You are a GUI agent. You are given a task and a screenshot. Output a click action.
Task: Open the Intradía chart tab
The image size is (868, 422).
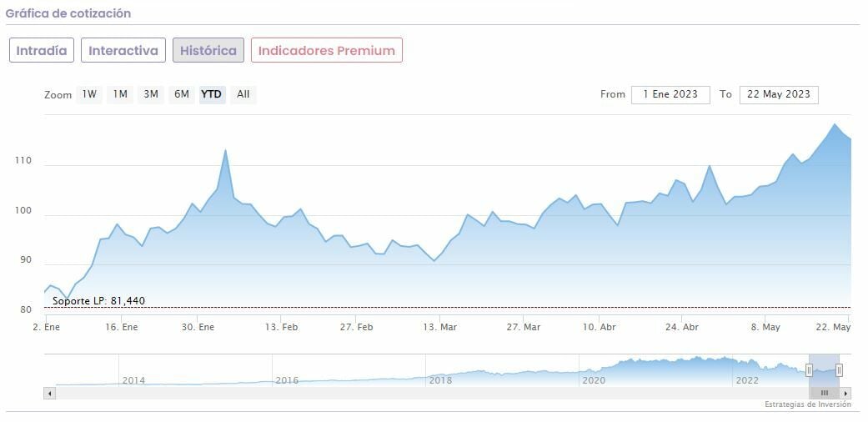click(42, 50)
